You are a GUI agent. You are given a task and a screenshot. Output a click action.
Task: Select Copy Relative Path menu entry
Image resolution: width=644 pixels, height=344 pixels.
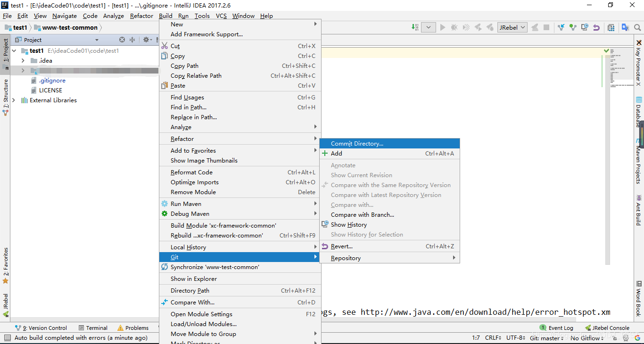click(240, 76)
